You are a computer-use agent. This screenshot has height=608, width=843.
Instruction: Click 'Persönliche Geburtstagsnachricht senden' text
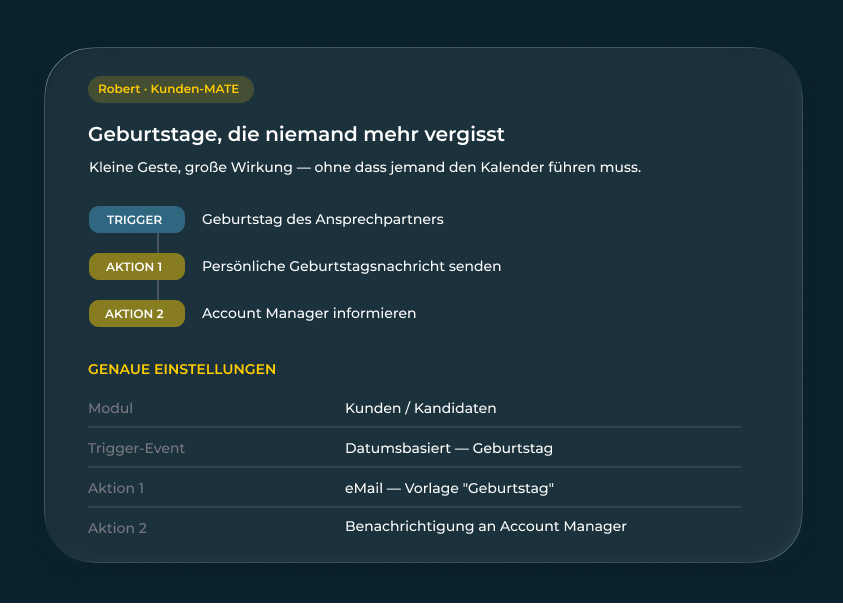352,266
